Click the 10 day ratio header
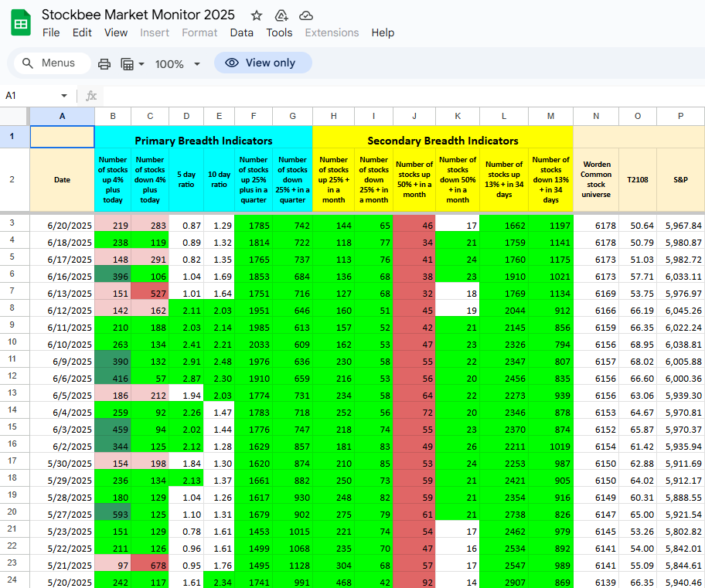Screen dimensions: 705x588 tap(219, 180)
